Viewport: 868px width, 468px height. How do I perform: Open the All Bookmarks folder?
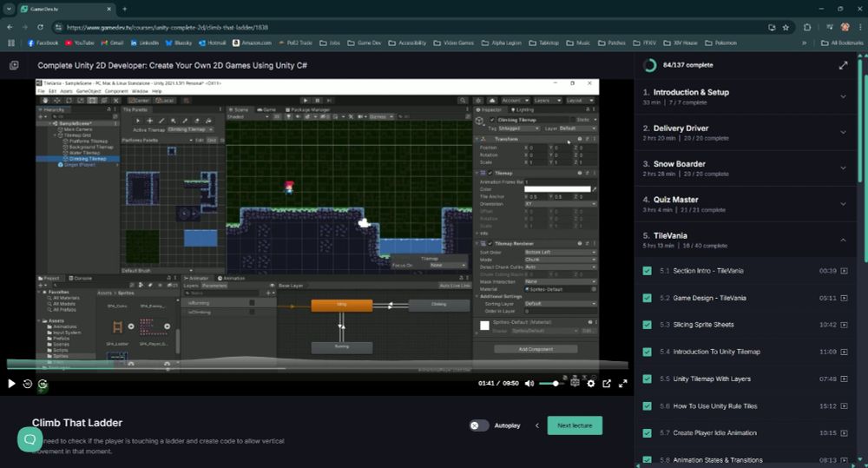coord(841,43)
